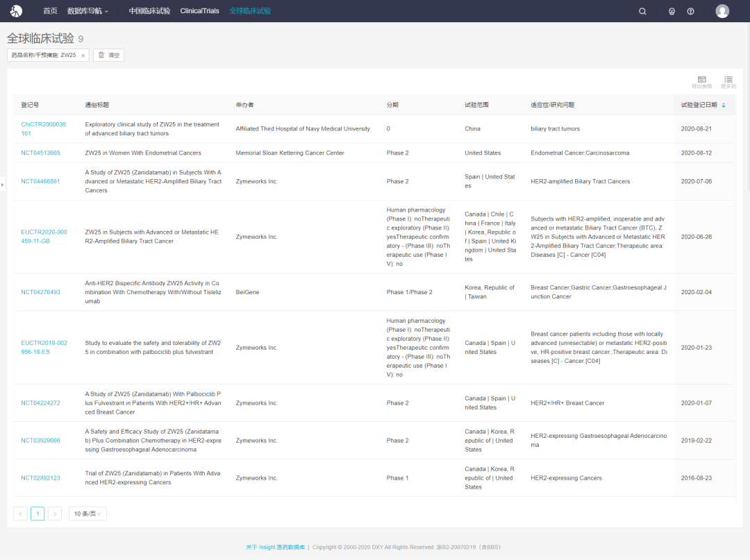Click the BeiGene sponsor cell
The width and height of the screenshot is (750, 560).
247,292
